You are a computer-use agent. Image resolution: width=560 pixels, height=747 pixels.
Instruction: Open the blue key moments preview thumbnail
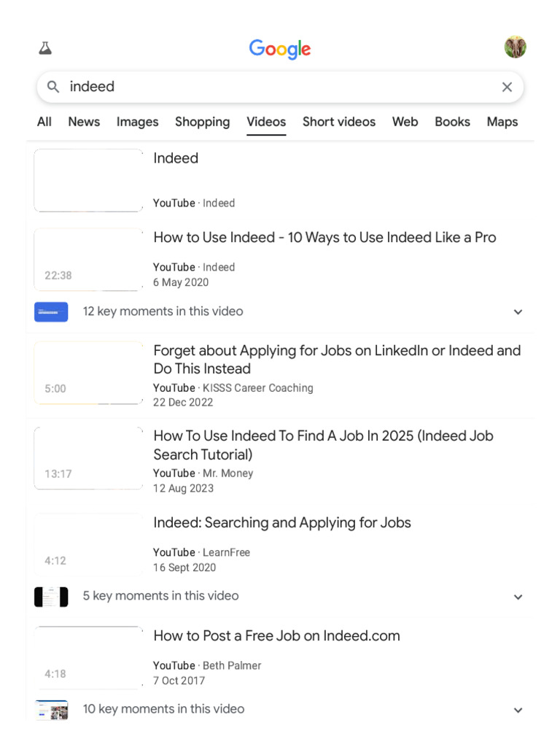click(x=51, y=312)
